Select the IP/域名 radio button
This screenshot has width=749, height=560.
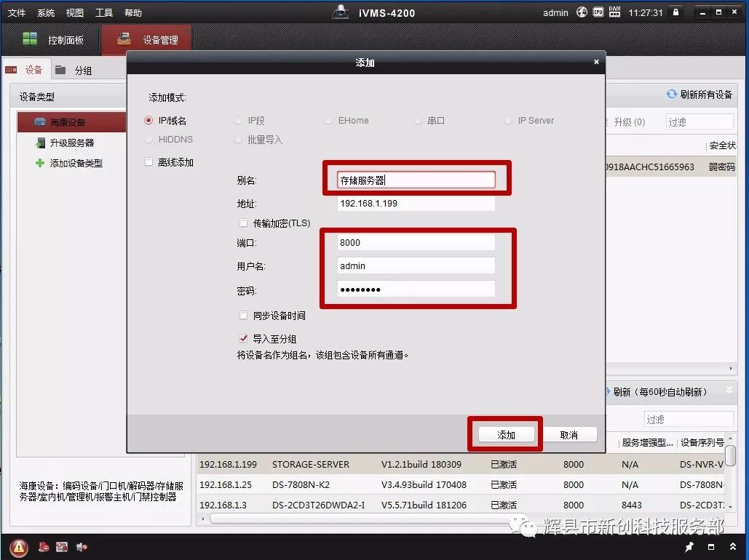tap(148, 120)
